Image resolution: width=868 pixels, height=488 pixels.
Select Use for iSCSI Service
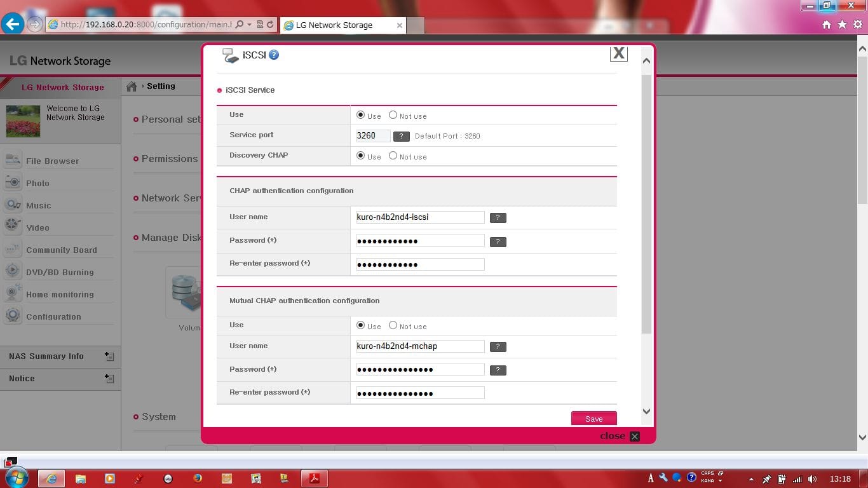pyautogui.click(x=361, y=115)
